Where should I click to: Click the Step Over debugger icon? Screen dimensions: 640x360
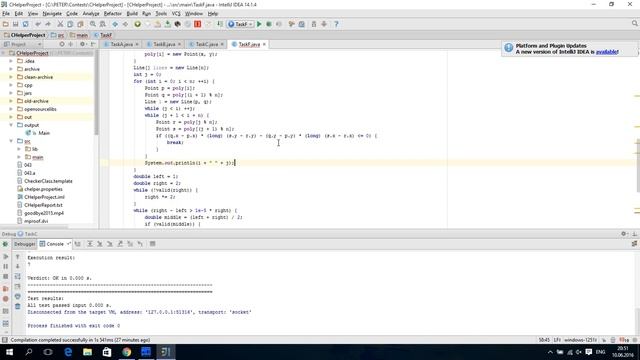click(x=90, y=244)
